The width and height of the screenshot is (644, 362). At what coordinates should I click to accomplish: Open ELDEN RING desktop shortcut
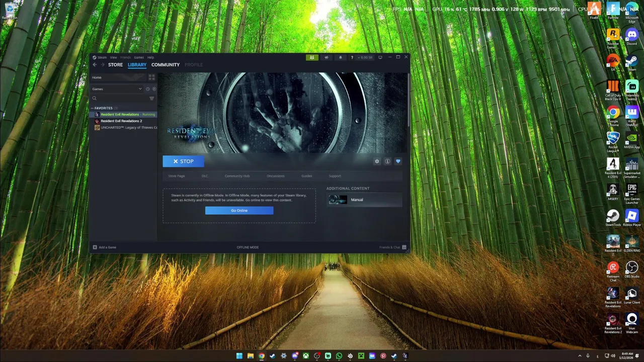point(631,244)
